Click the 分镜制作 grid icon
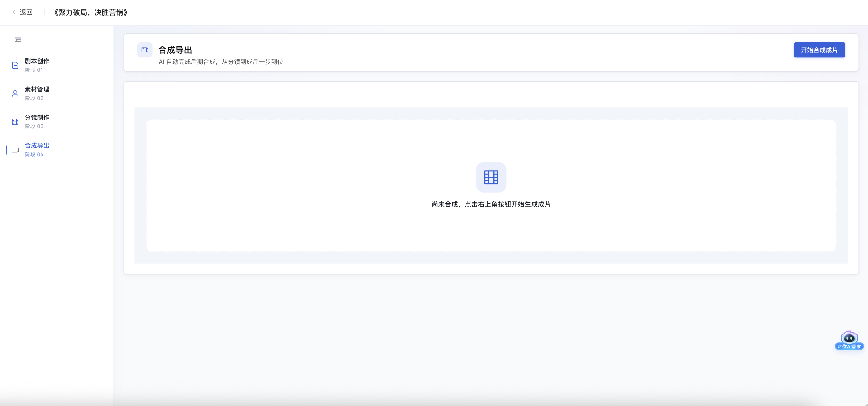Viewport: 868px width, 406px height. 15,122
